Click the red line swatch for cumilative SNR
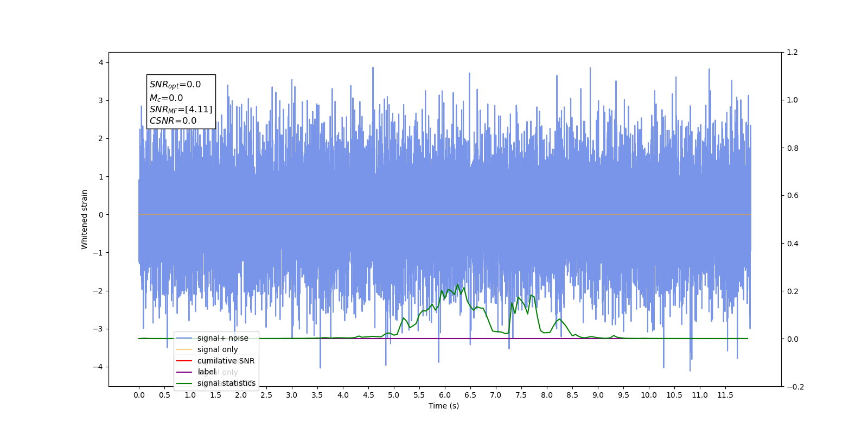This screenshot has width=868, height=434. click(x=184, y=361)
